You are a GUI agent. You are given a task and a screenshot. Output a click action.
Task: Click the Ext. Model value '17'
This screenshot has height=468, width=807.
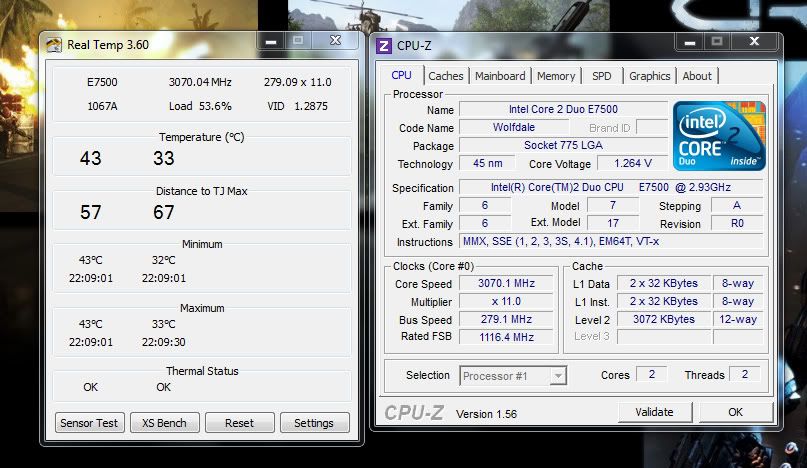click(x=612, y=223)
